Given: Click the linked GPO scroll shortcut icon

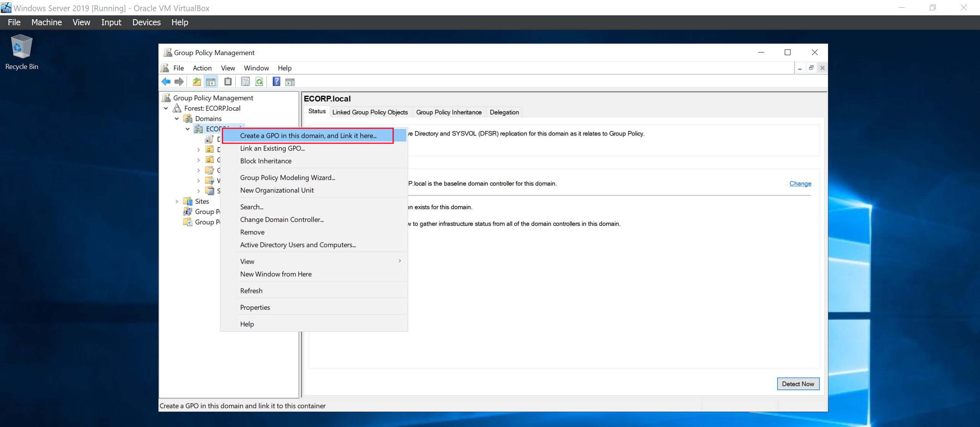Looking at the screenshot, I should [209, 139].
